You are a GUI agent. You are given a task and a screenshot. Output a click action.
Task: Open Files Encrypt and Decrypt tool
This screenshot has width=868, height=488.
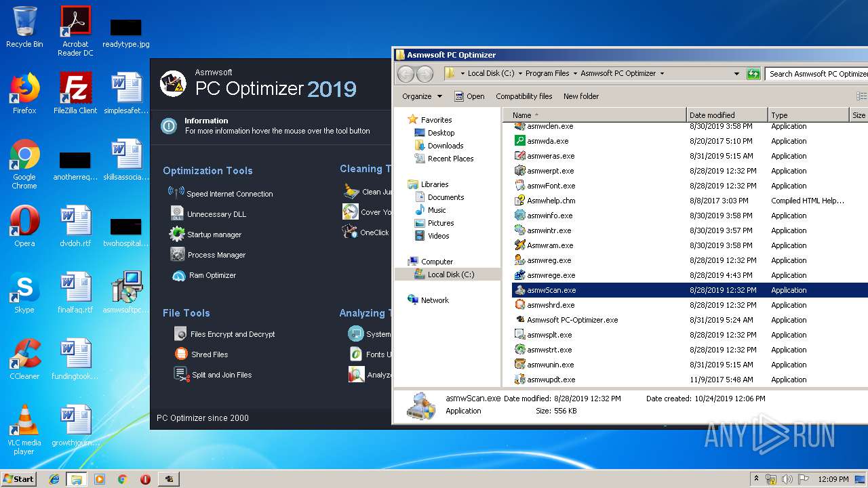click(224, 334)
